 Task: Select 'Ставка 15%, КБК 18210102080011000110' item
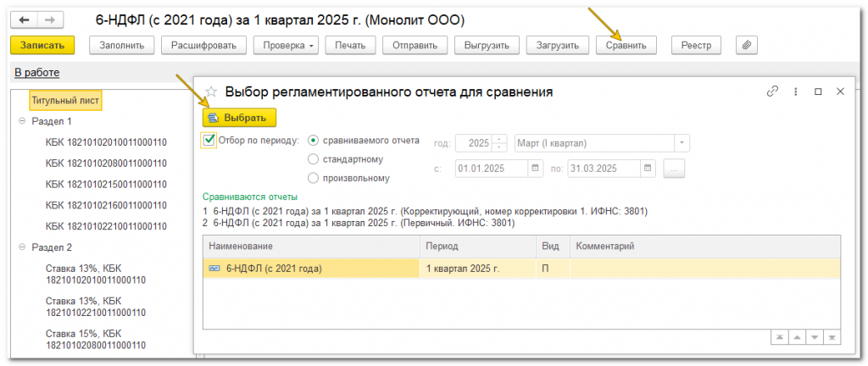click(95, 340)
